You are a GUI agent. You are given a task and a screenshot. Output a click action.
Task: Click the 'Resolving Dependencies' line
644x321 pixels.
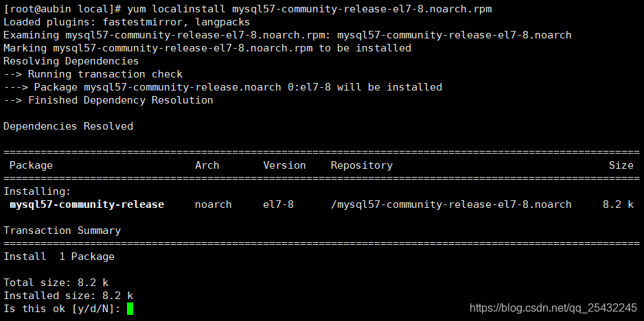71,61
